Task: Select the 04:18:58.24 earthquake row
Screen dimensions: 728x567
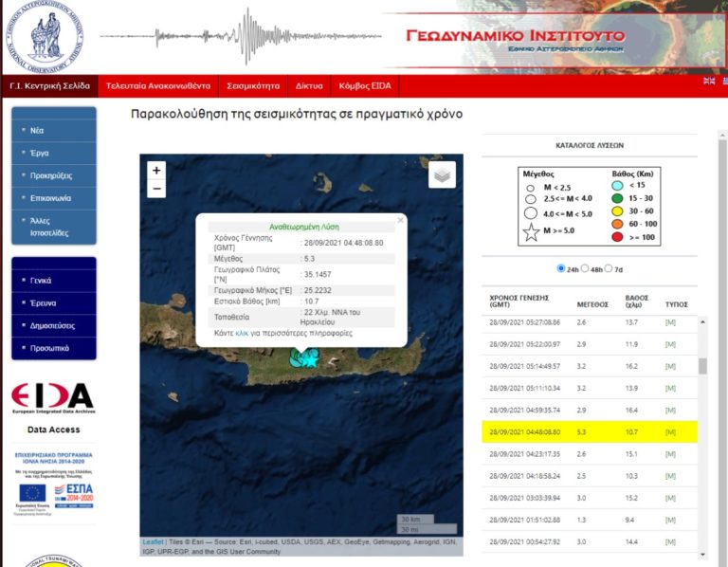Action: pyautogui.click(x=590, y=476)
